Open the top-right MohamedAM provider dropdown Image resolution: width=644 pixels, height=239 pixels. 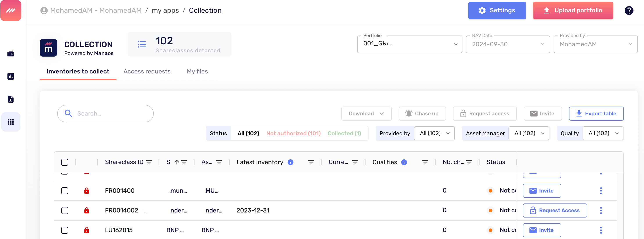pyautogui.click(x=596, y=44)
